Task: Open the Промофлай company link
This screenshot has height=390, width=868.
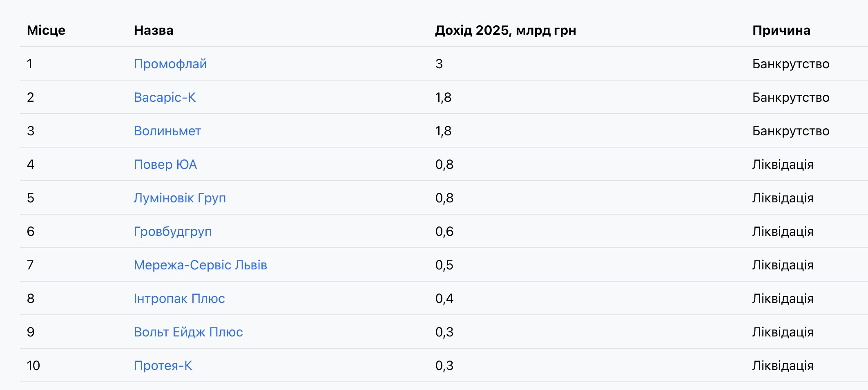Action: 170,64
